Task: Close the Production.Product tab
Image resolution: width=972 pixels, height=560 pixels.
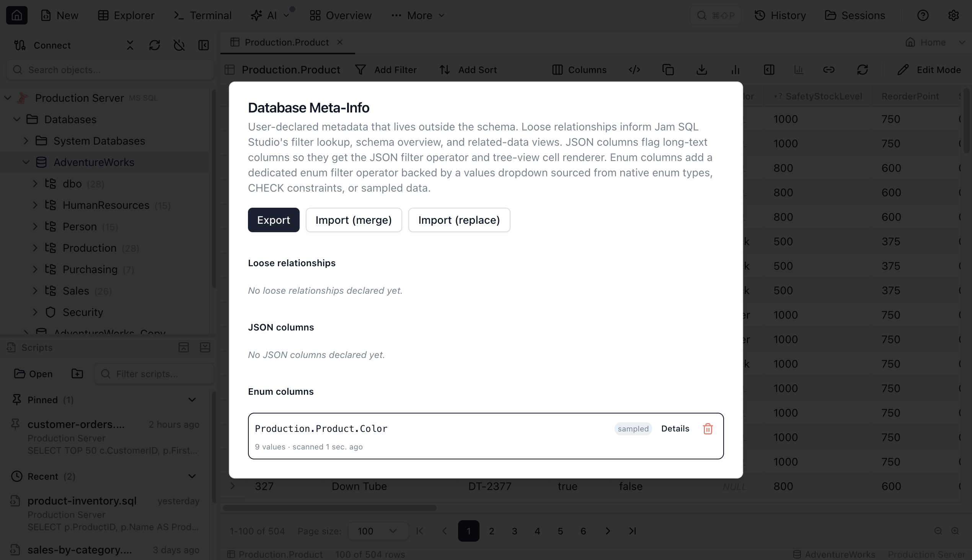Action: pos(340,42)
